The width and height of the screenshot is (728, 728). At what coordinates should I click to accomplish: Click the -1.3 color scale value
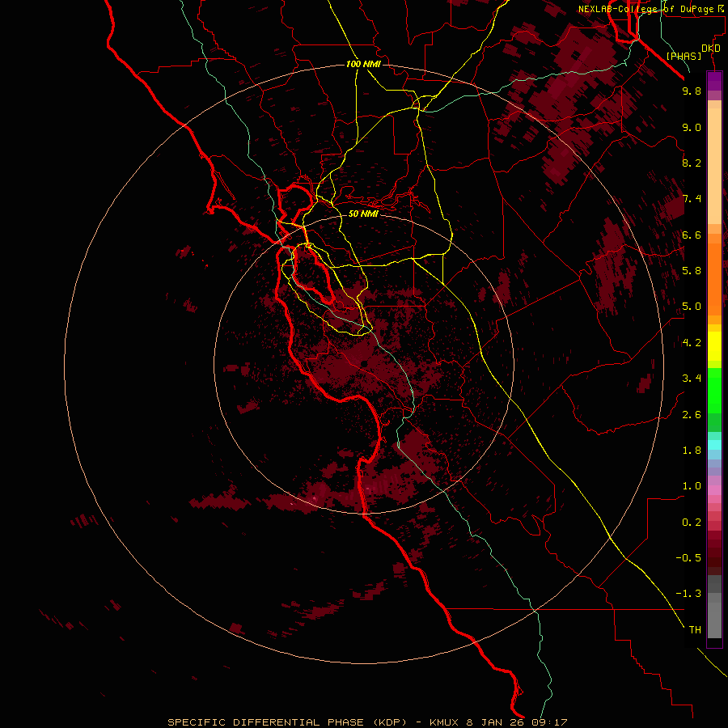[688, 594]
